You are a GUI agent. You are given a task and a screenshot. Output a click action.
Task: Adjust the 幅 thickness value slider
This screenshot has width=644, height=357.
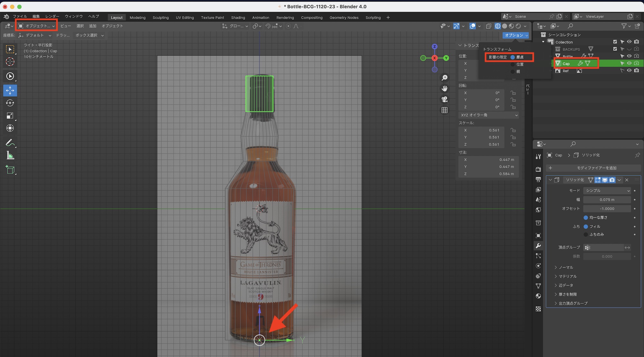click(607, 200)
